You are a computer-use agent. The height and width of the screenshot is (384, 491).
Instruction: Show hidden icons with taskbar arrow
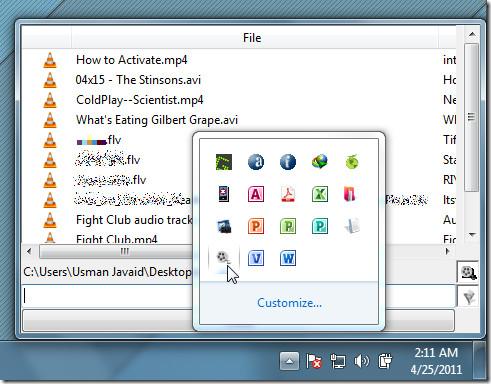pos(289,361)
